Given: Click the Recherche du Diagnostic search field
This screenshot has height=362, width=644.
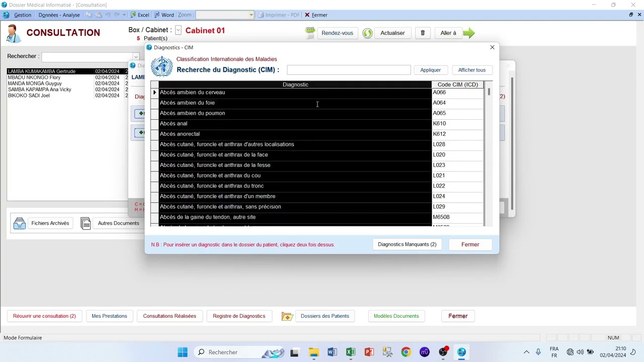Looking at the screenshot, I should [x=349, y=70].
